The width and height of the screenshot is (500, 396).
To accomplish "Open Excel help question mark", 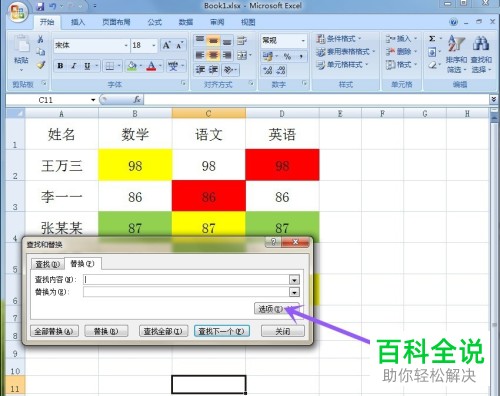I will tap(453, 22).
